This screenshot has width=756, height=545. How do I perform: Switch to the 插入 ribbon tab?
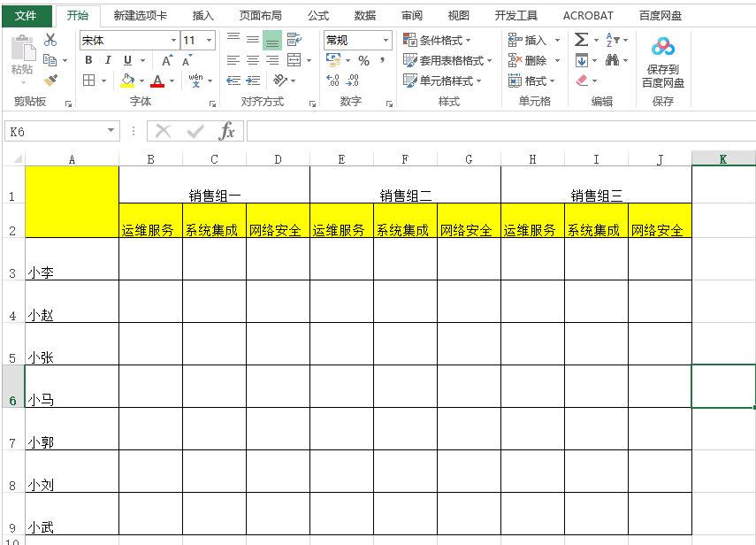click(202, 15)
